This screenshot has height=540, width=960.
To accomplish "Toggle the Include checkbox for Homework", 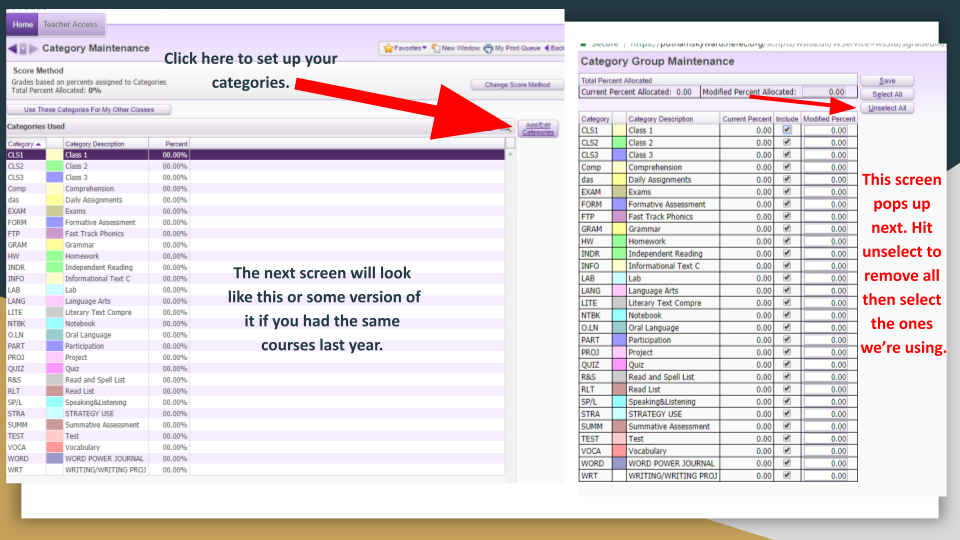I will pyautogui.click(x=787, y=241).
